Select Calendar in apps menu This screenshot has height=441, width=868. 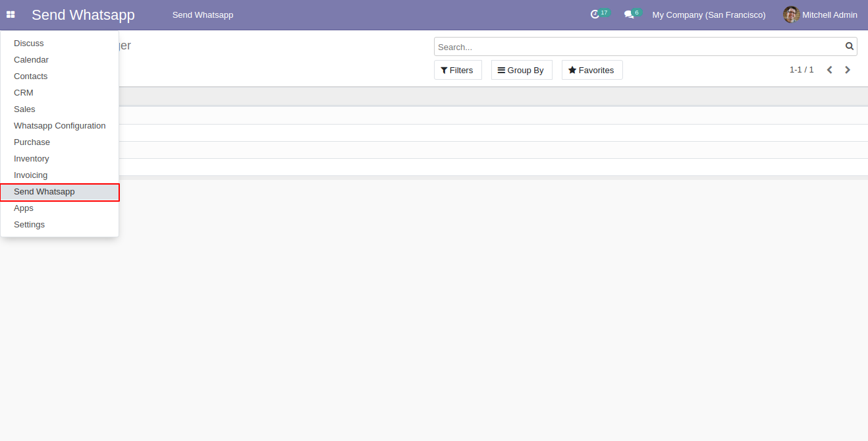coord(59,59)
